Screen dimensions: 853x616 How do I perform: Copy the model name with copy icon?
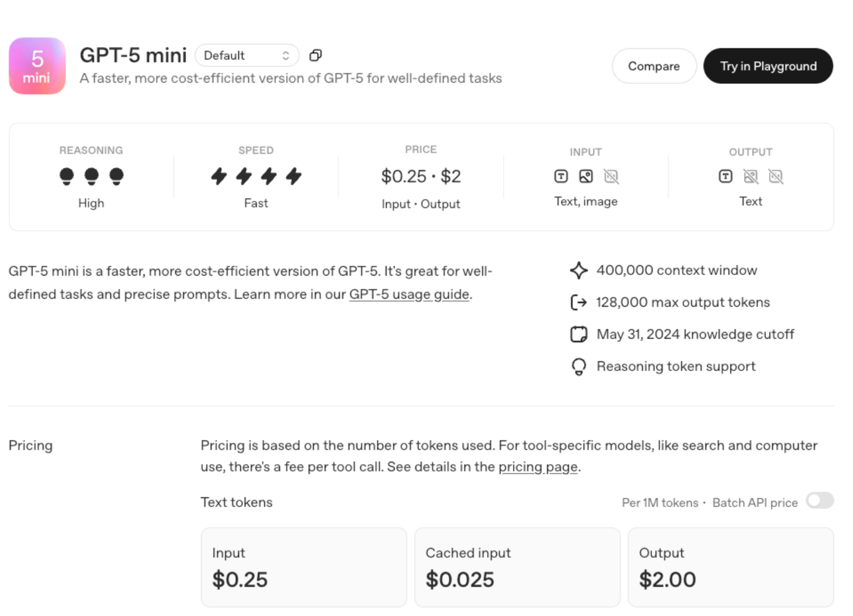click(316, 55)
